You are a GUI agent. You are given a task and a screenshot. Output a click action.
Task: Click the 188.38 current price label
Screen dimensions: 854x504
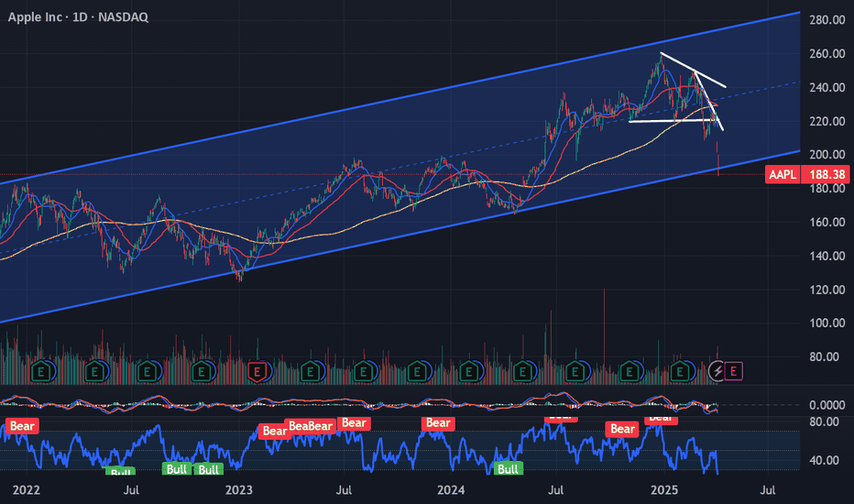(x=827, y=174)
